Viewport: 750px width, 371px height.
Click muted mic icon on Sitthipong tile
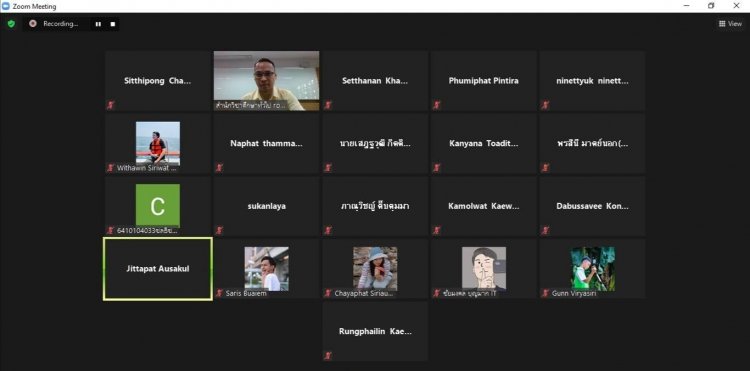[x=110, y=105]
